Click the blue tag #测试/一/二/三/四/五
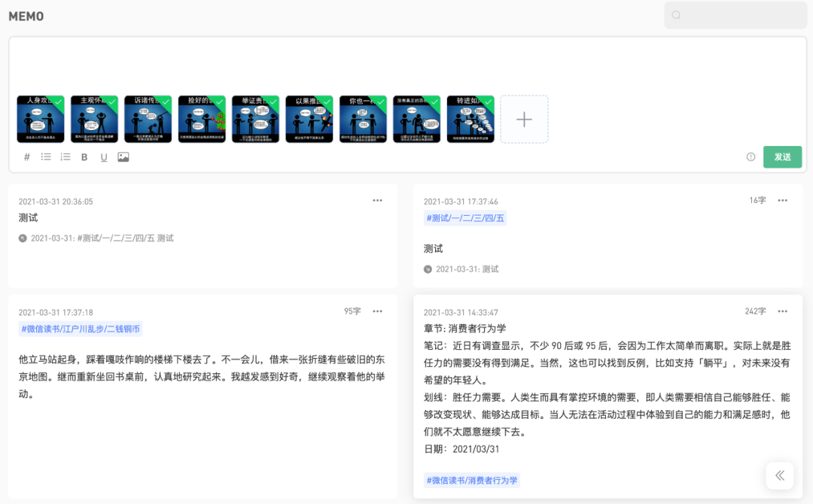Screen dimensions: 813x504 pos(465,218)
